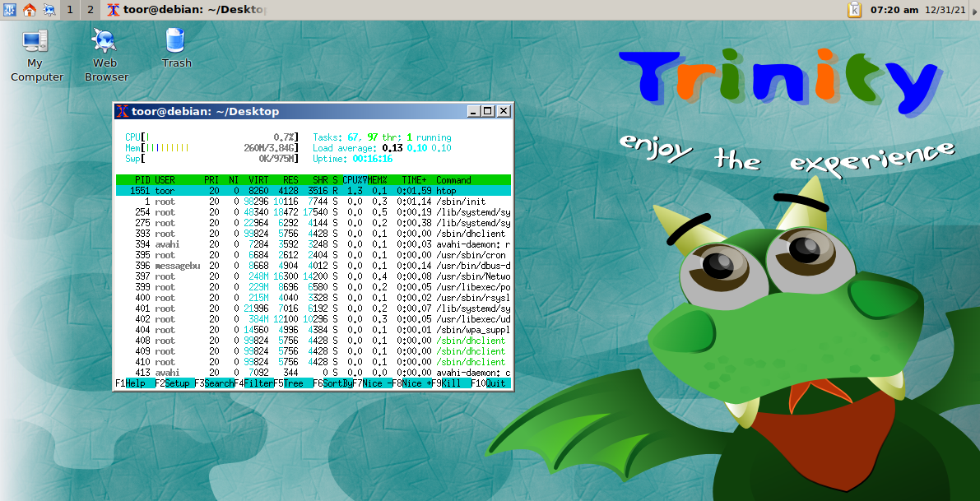Click the CPU usage meter bar in htop

pos(211,137)
